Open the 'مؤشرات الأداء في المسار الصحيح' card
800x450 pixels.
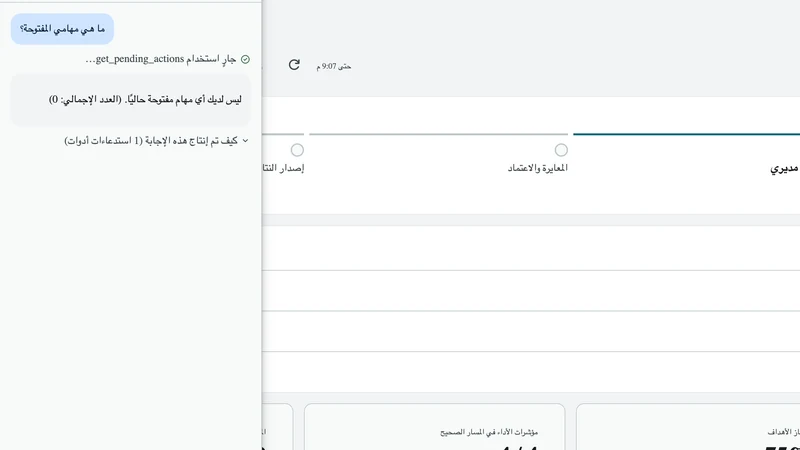point(435,427)
